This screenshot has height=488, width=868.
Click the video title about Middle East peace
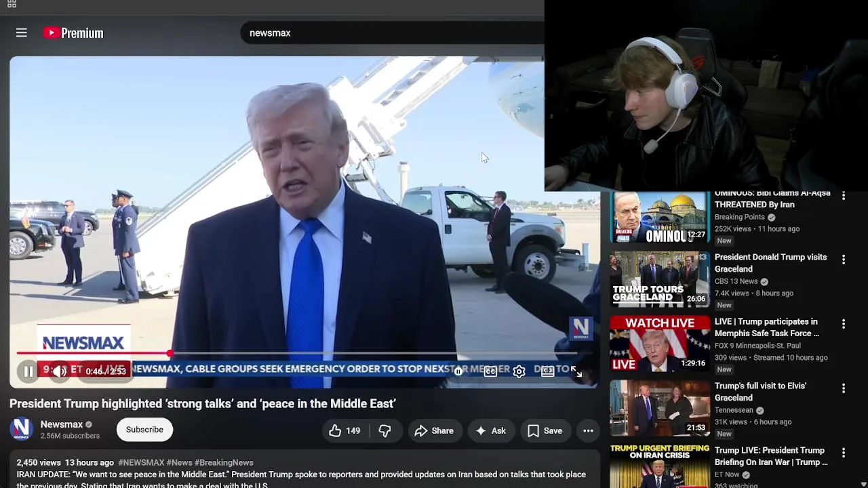coord(202,403)
